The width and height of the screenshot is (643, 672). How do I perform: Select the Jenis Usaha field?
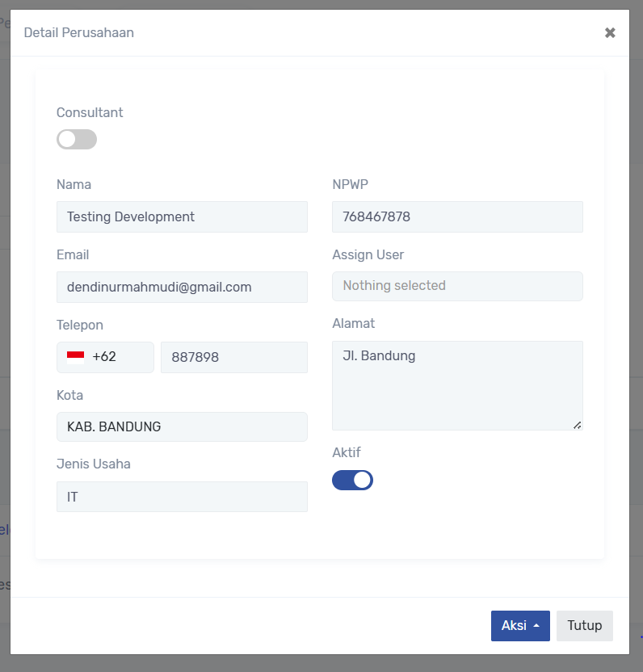[182, 497]
